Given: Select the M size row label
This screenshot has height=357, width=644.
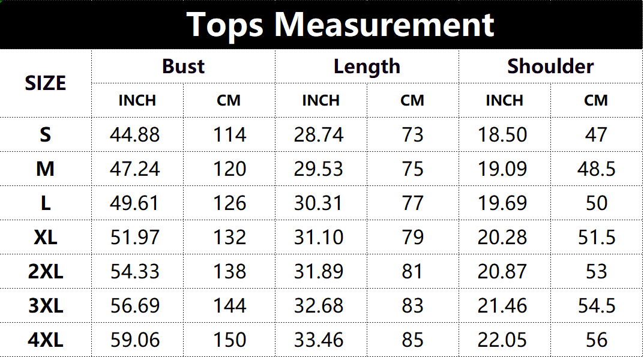Looking at the screenshot, I should (x=46, y=169).
